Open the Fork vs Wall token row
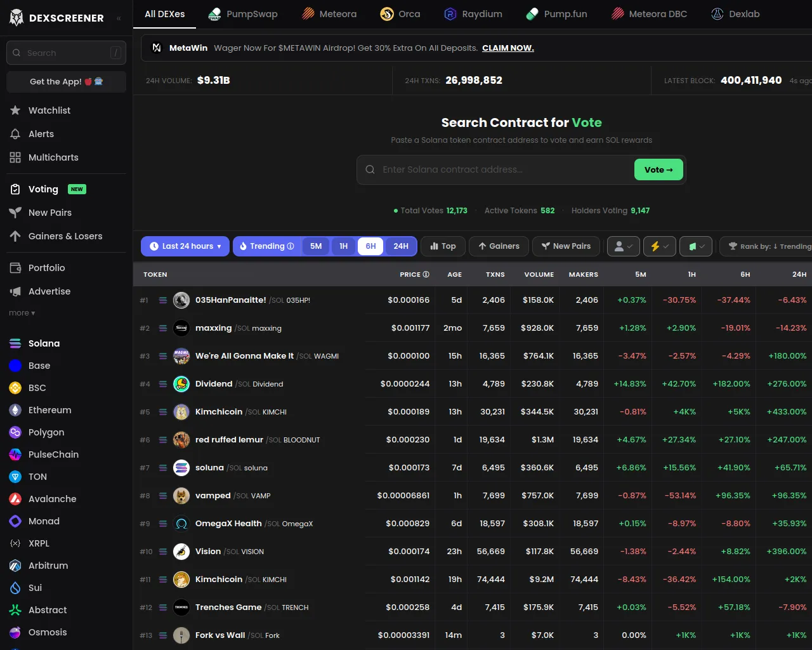Image resolution: width=812 pixels, height=650 pixels. pyautogui.click(x=473, y=635)
